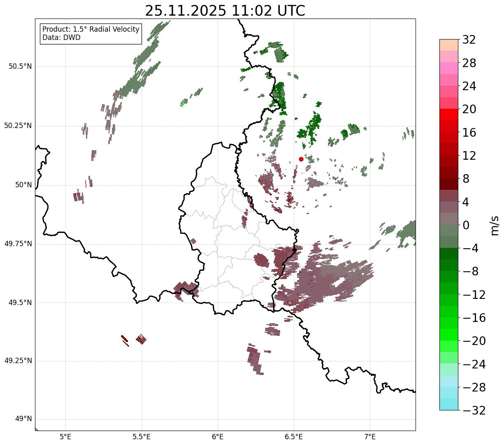Click the colorbar tick label 20

469,109
